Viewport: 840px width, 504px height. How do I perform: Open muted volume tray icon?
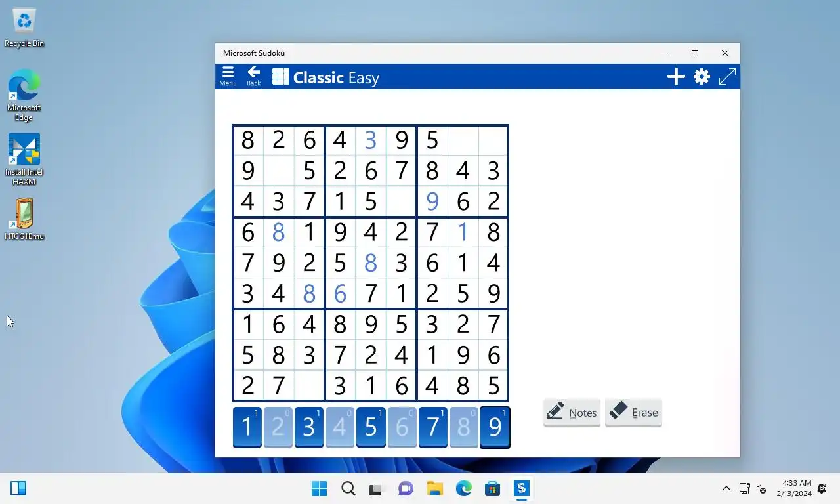[761, 488]
